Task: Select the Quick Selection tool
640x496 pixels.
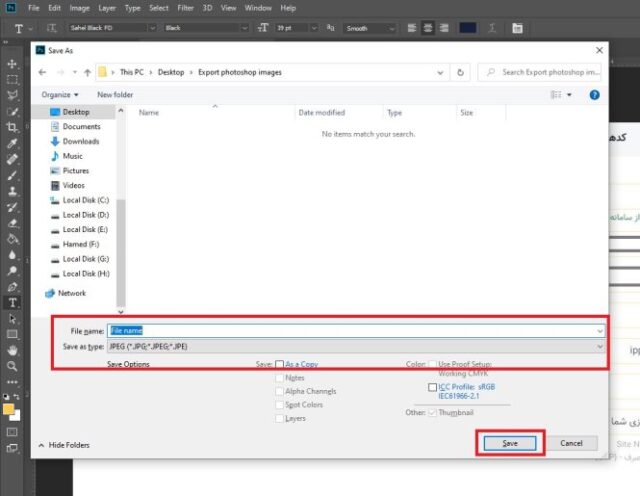Action: pos(12,111)
